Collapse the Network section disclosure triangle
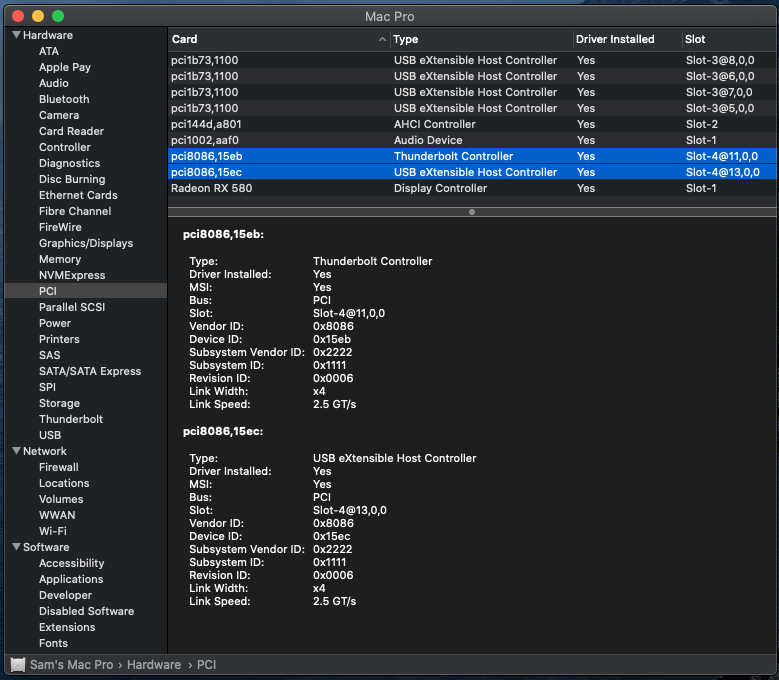The image size is (779, 680). (16, 451)
